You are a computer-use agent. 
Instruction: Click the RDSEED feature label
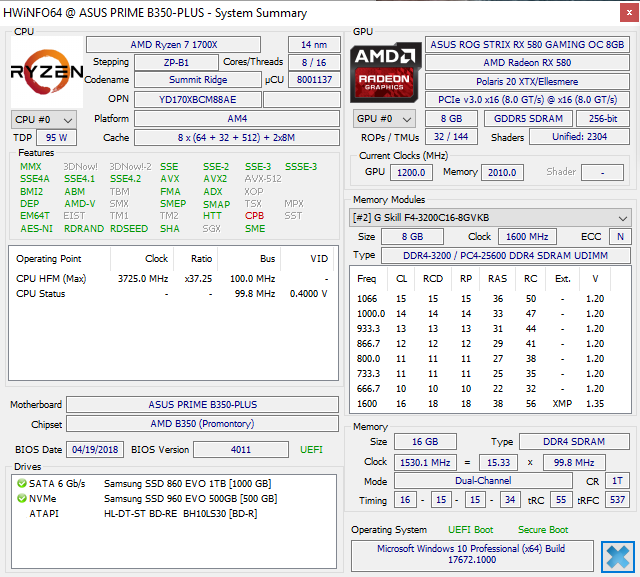tap(129, 229)
